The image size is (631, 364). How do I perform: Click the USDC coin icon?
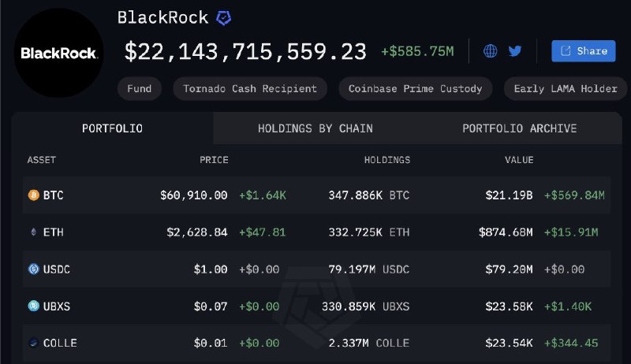34,269
